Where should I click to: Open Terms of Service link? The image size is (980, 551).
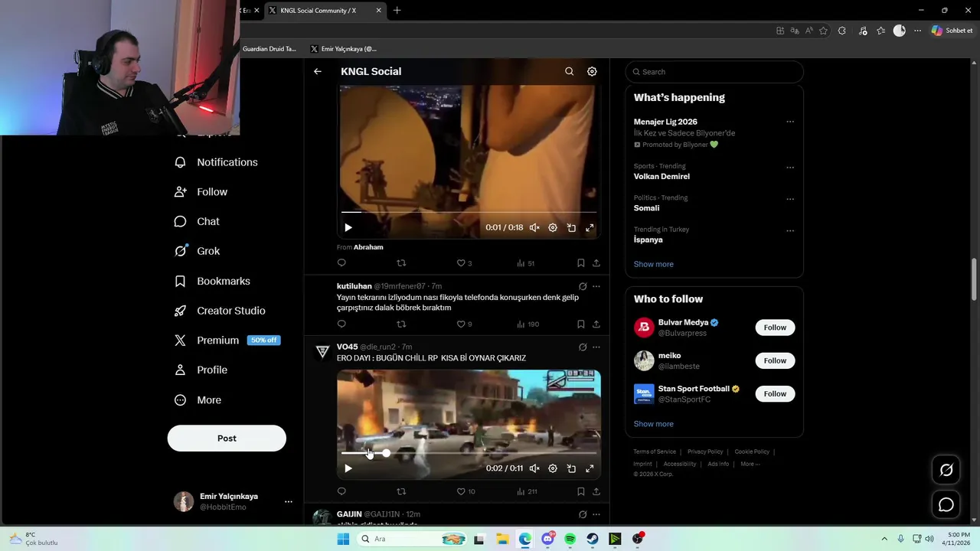(x=655, y=452)
